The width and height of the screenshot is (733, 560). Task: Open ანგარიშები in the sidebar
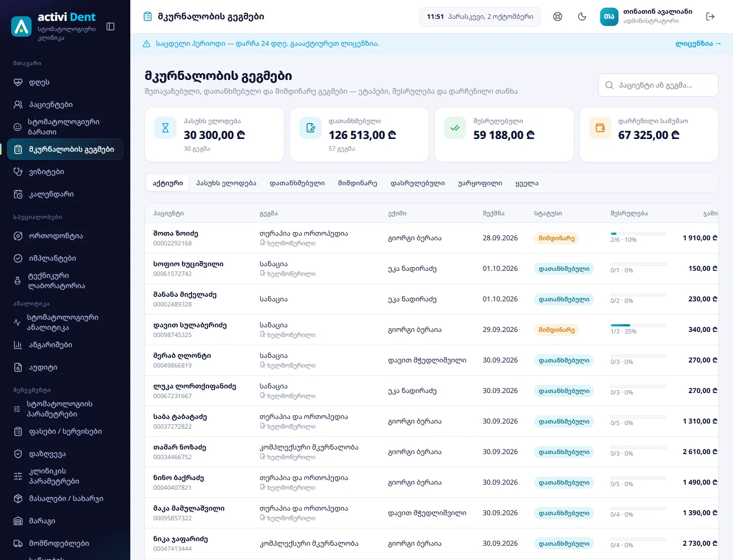point(65,345)
